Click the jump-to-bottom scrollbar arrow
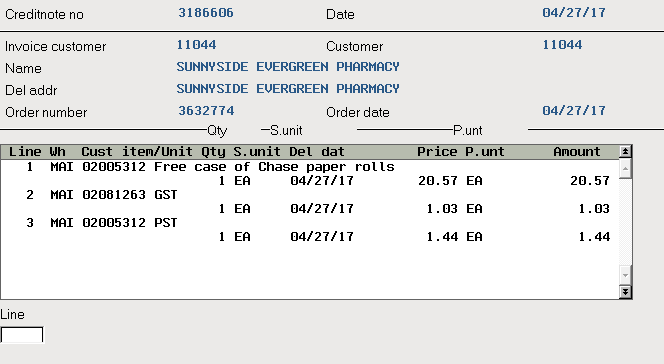The height and width of the screenshot is (364, 664). pos(625,292)
